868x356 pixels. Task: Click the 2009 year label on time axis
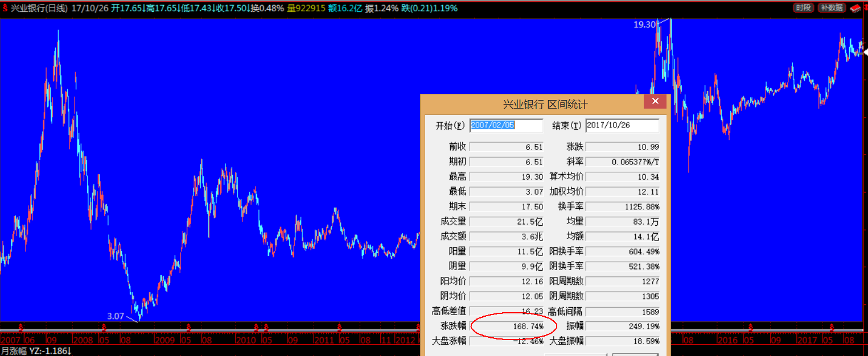coord(165,340)
